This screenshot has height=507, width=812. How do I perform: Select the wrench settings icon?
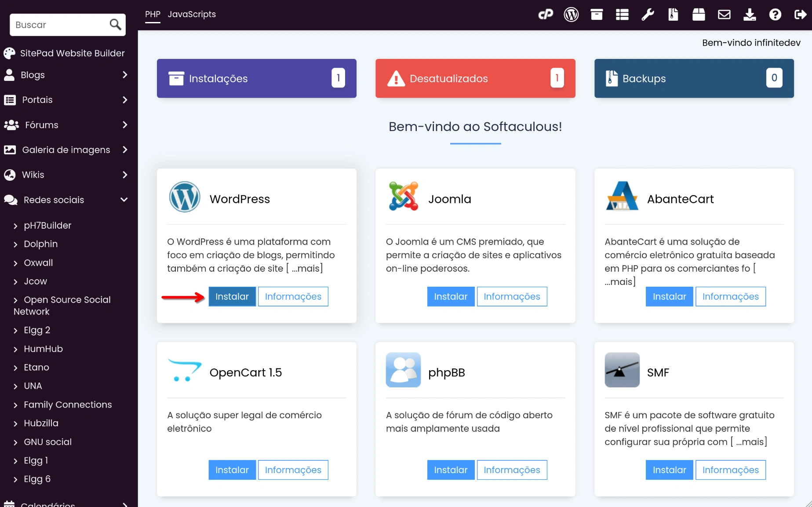pyautogui.click(x=647, y=14)
